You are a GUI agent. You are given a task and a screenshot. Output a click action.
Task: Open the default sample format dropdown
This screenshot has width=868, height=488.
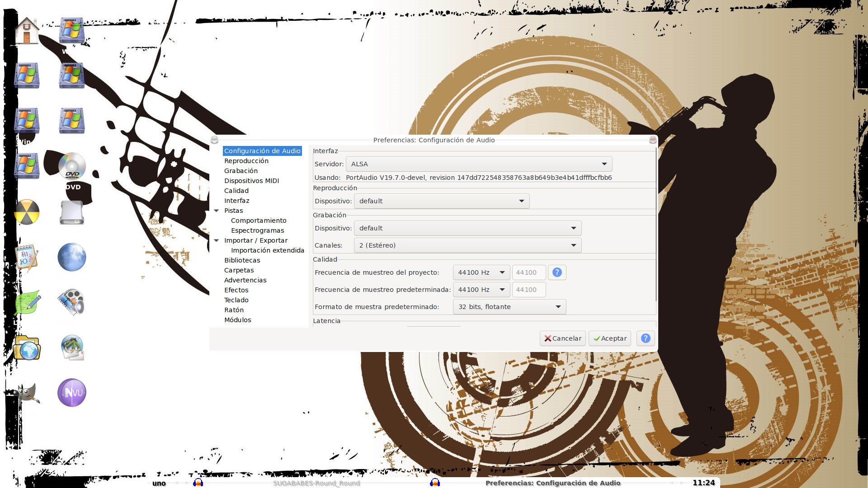(509, 307)
